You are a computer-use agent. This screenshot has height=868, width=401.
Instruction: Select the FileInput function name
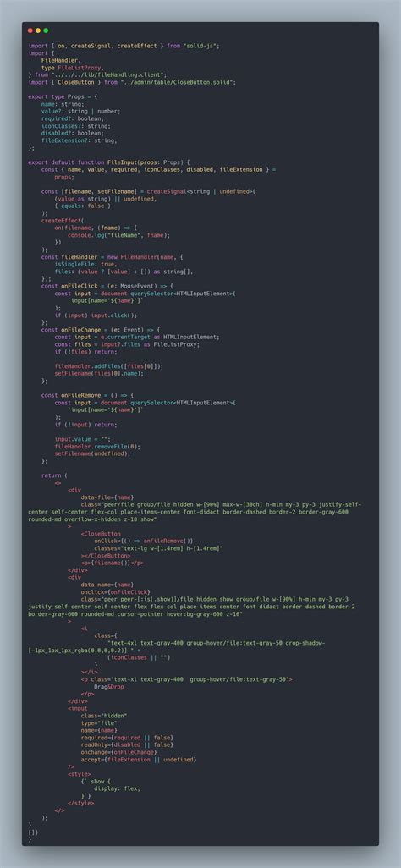click(123, 162)
